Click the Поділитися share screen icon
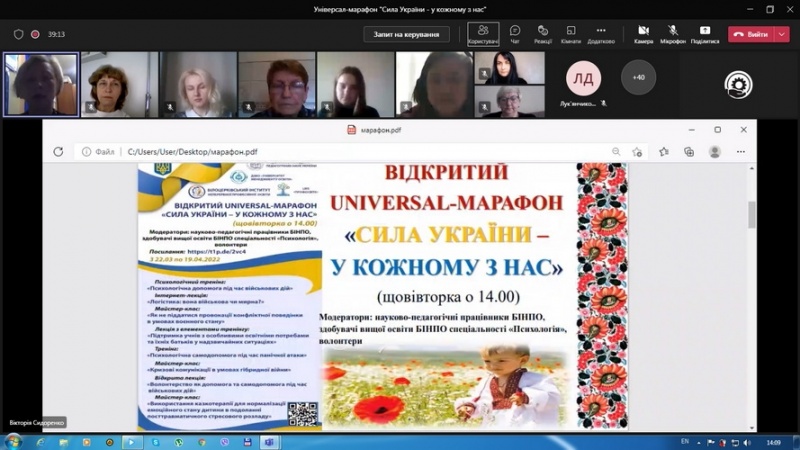 [x=704, y=33]
